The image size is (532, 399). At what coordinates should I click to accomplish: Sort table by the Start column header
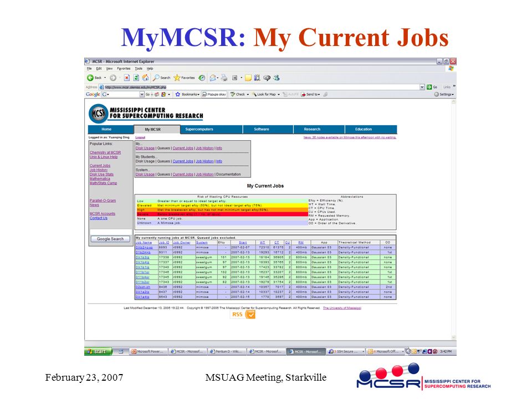click(x=243, y=243)
